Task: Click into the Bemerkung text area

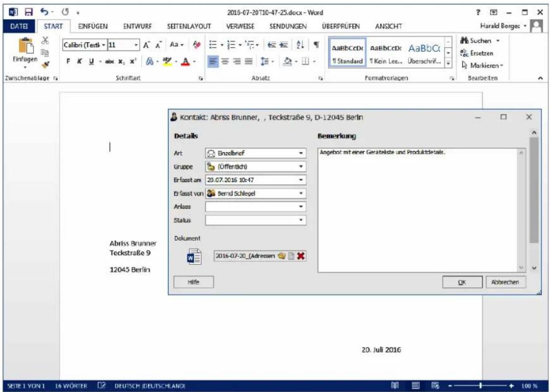Action: 418,211
